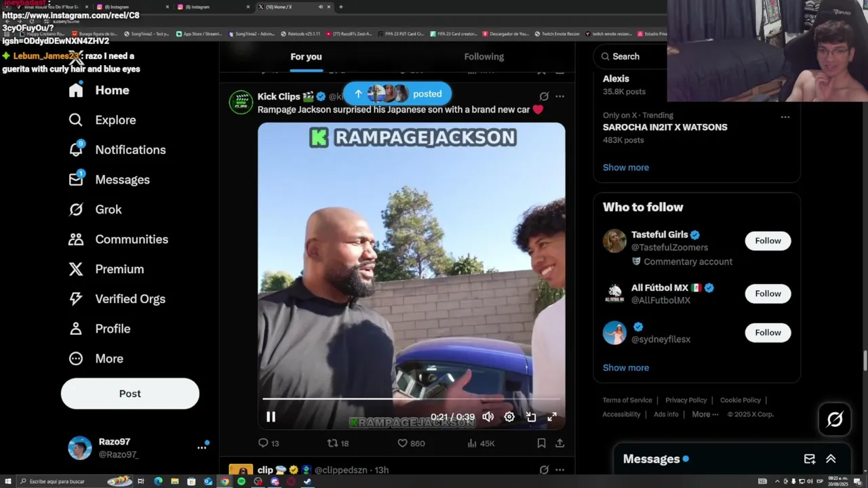
Task: Mute the video volume icon
Action: pos(488,417)
